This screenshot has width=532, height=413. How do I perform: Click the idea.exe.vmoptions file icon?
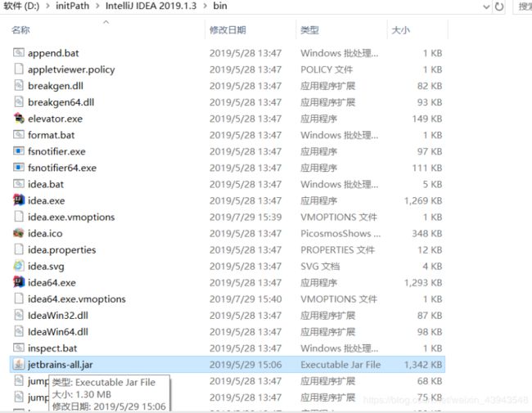pos(19,217)
